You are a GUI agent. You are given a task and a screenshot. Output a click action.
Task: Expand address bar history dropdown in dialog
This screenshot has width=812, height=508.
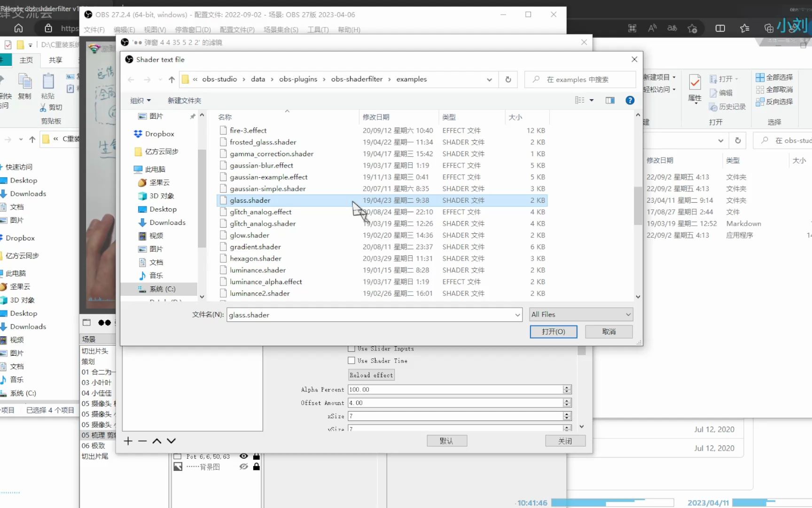point(490,79)
